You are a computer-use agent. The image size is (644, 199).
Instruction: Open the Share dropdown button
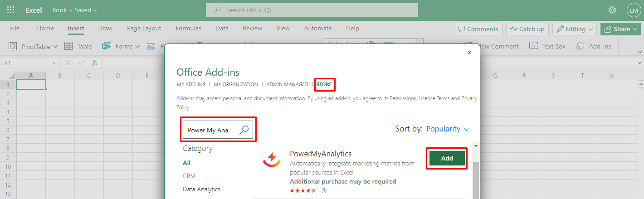point(620,29)
